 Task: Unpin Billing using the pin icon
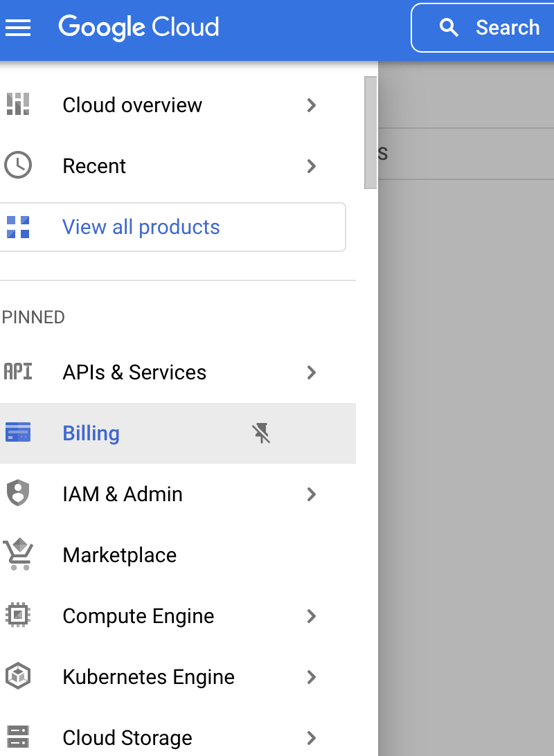pos(261,433)
